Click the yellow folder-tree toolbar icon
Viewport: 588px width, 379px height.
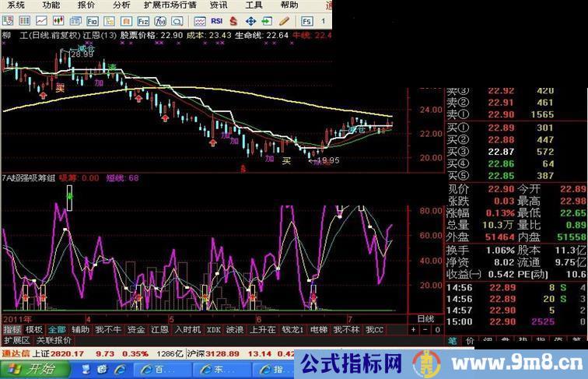(x=109, y=21)
